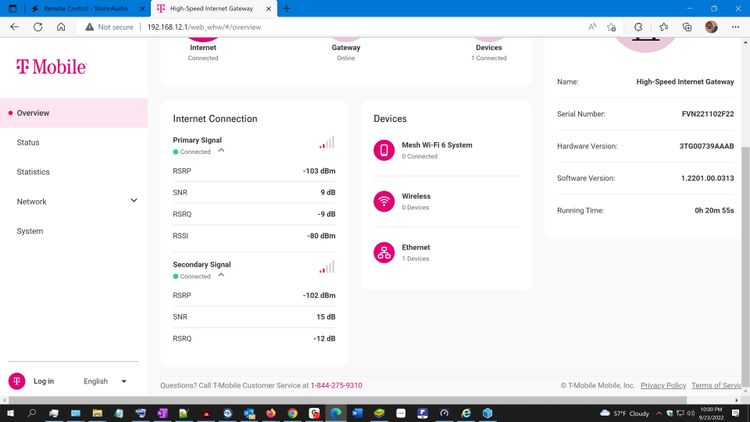
Task: Open the Privacy Policy link
Action: pos(663,385)
